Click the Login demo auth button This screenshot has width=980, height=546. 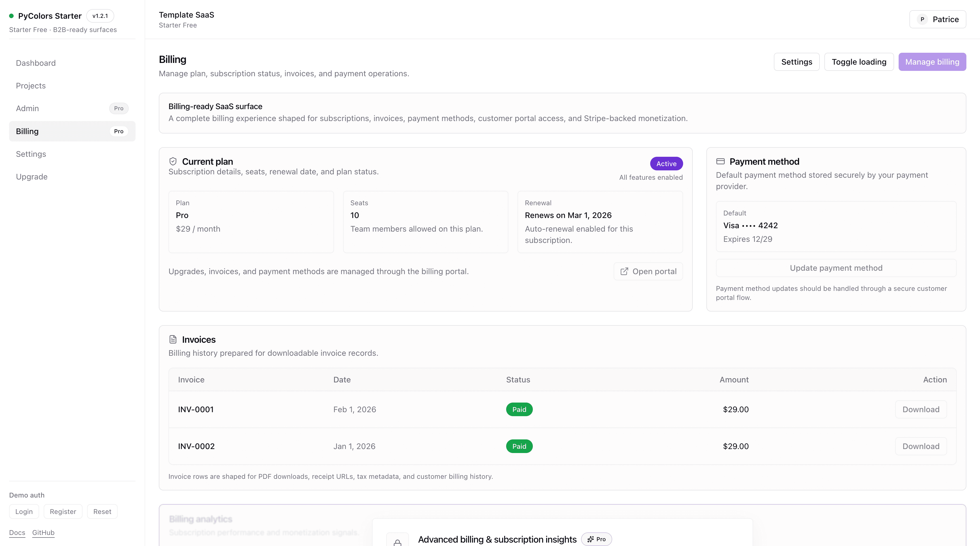[24, 512]
